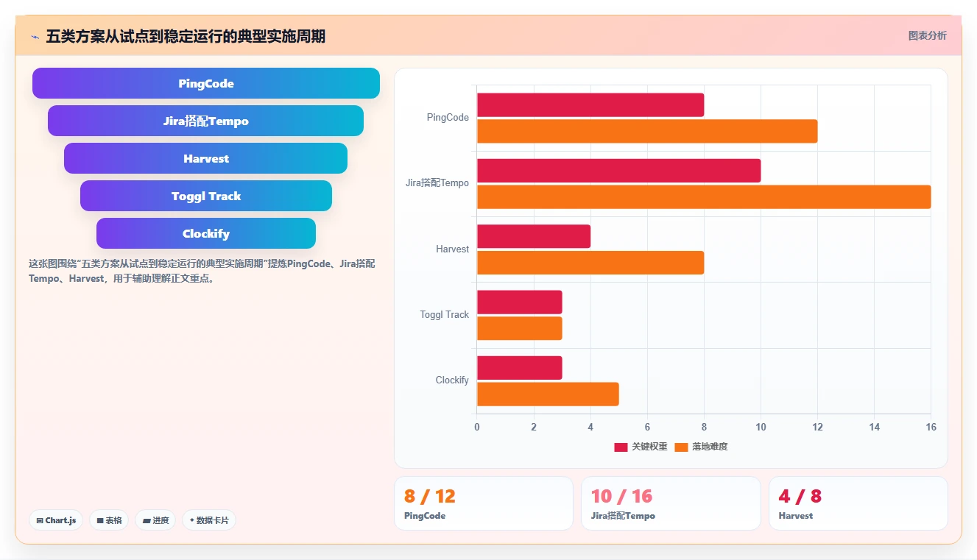Screen dimensions: 977x560
Task: Click the 进度 tag chip
Action: (155, 520)
